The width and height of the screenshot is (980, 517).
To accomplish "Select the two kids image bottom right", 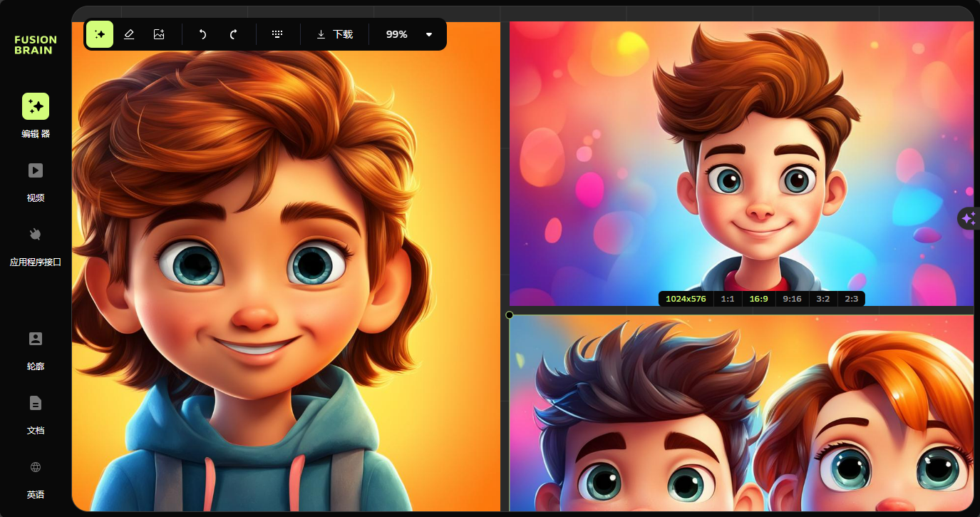I will 741,413.
